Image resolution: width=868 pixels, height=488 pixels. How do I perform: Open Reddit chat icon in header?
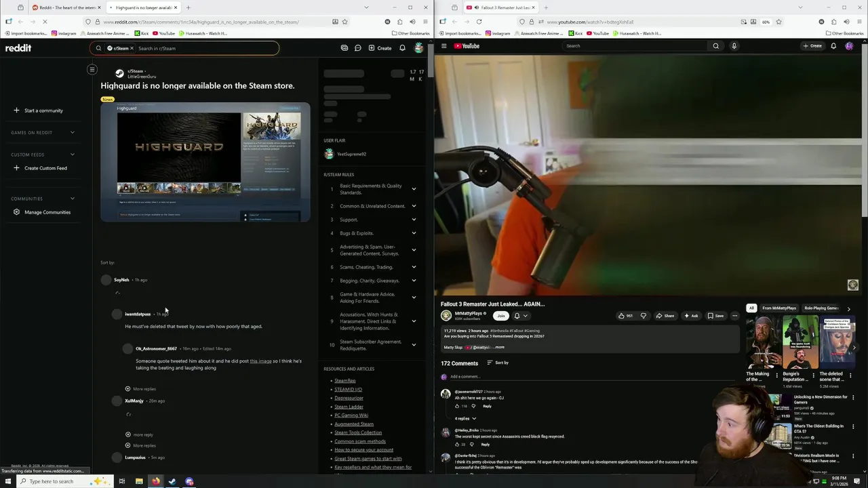point(357,48)
